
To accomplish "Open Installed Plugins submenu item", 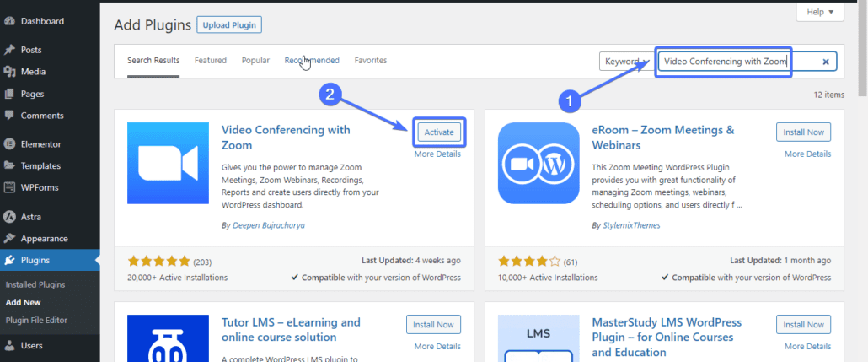I will tap(35, 285).
